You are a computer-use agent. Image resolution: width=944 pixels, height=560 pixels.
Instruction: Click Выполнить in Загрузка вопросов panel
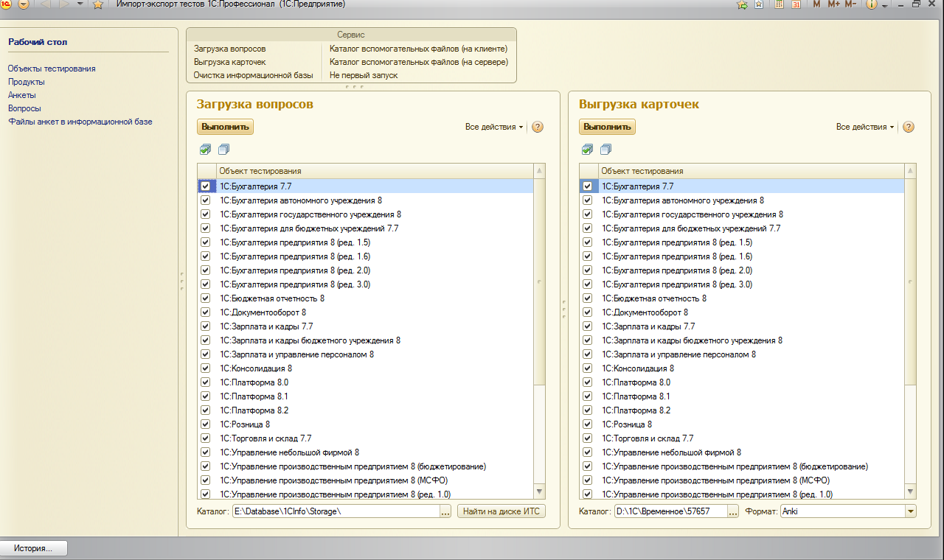click(226, 127)
